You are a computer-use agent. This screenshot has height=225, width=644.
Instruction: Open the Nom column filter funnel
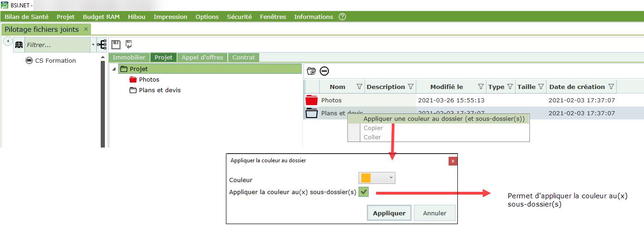[x=359, y=87]
